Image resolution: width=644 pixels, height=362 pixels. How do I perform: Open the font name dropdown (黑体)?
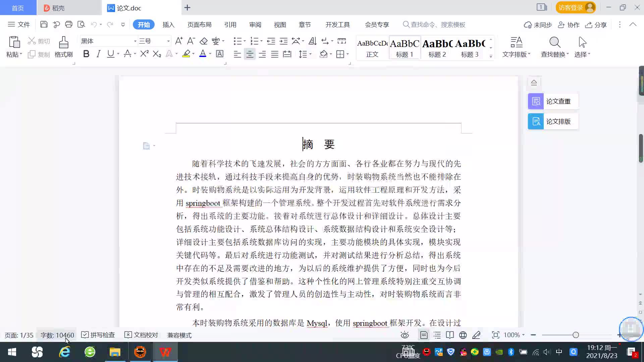coord(135,41)
